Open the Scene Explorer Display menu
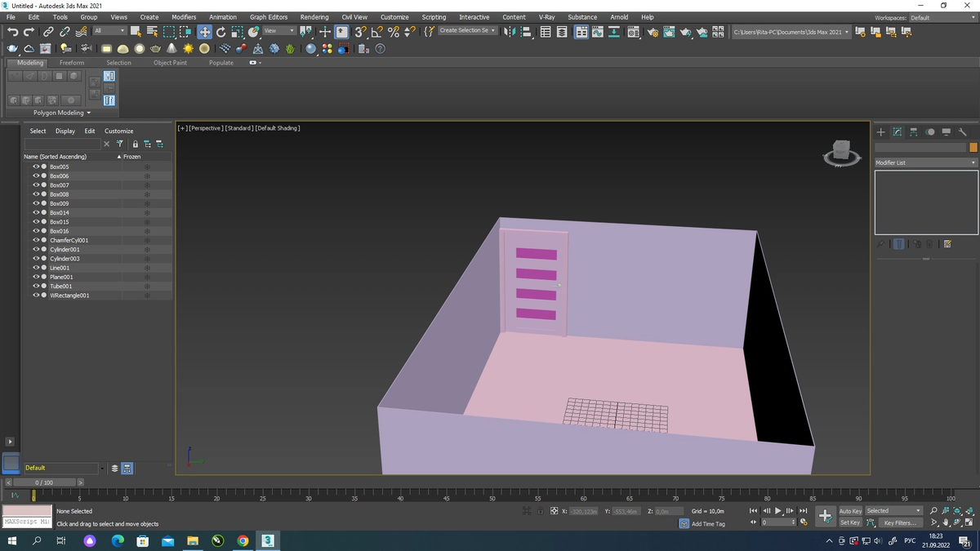Image resolution: width=980 pixels, height=551 pixels. [x=65, y=131]
